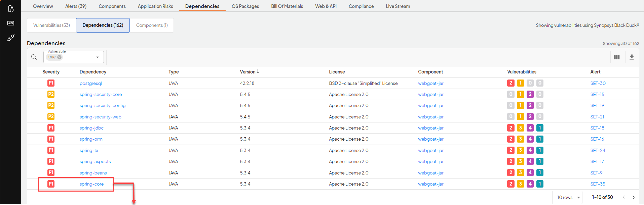The width and height of the screenshot is (644, 205).
Task: Click the P2 severity badge for spring-security-core
Action: tap(51, 94)
